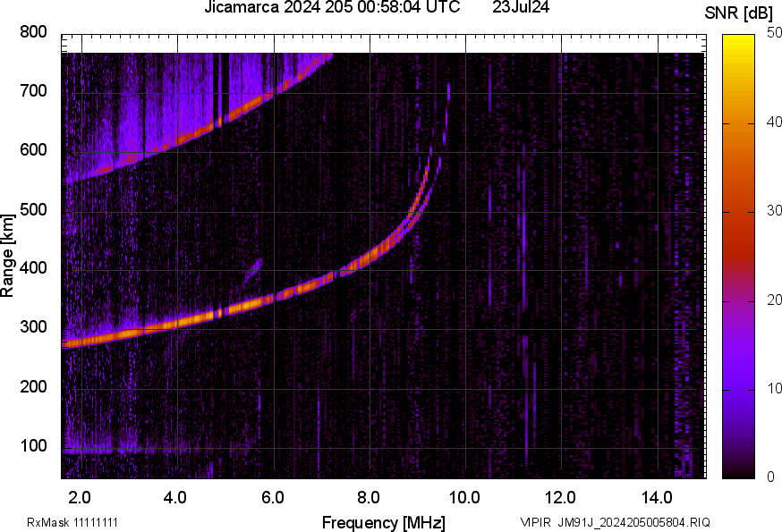
Task: Click the '400' range tick label
Action: [x=33, y=267]
